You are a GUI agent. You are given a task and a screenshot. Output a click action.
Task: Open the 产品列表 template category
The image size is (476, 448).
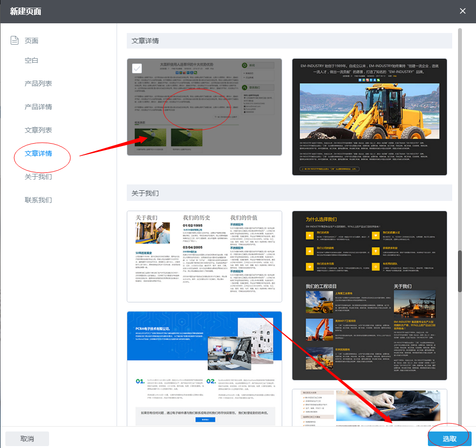(38, 83)
